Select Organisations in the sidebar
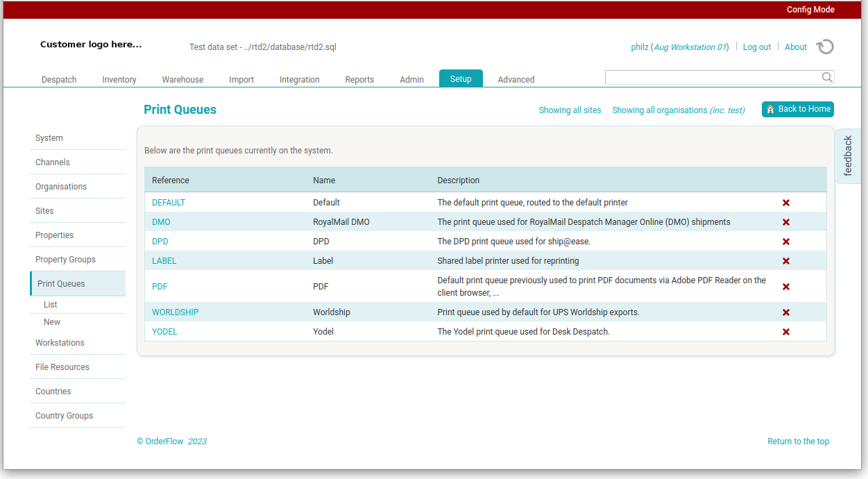This screenshot has height=479, width=868. point(60,186)
